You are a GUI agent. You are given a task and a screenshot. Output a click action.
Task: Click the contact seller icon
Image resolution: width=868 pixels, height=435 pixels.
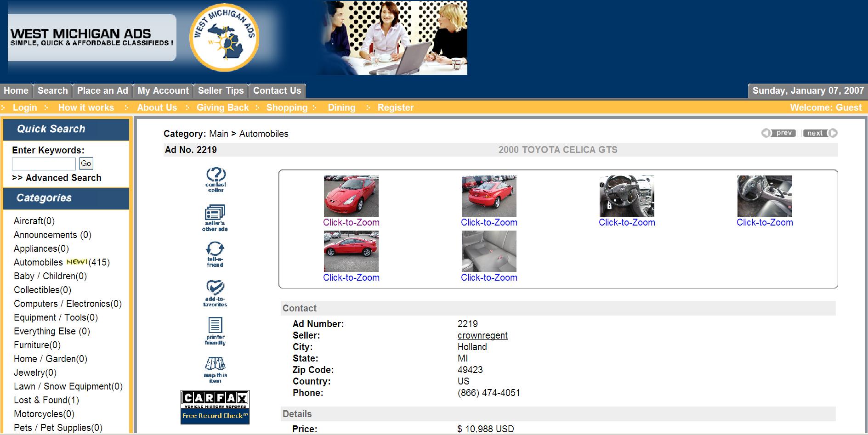point(216,180)
